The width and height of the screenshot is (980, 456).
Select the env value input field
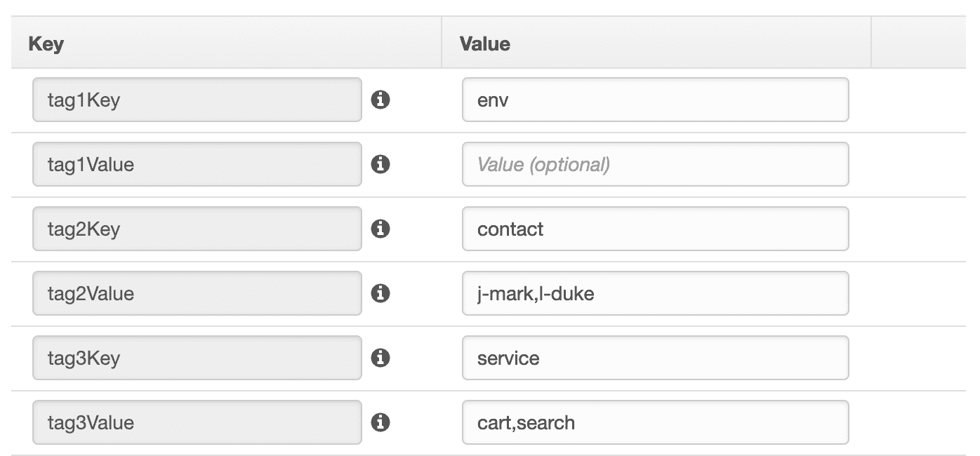[655, 100]
